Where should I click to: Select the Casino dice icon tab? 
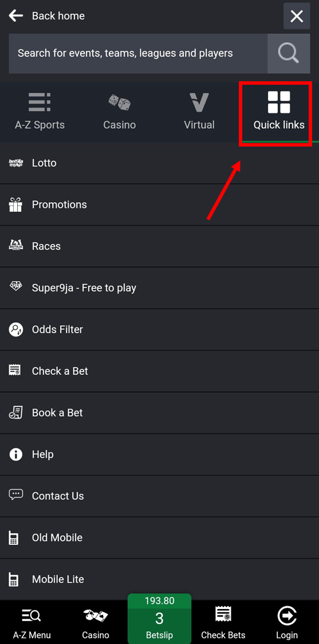(x=120, y=102)
